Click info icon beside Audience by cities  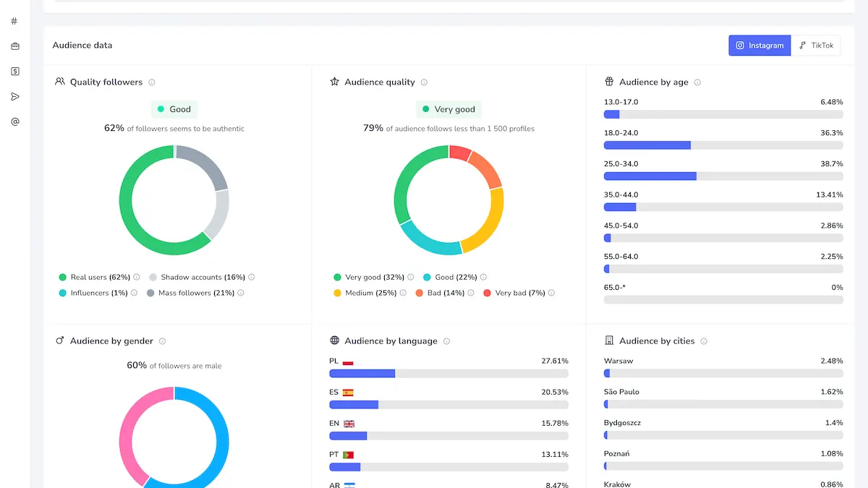(704, 341)
